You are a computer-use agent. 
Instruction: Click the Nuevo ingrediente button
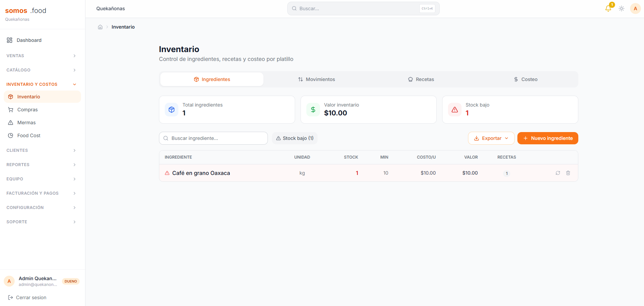(x=548, y=138)
